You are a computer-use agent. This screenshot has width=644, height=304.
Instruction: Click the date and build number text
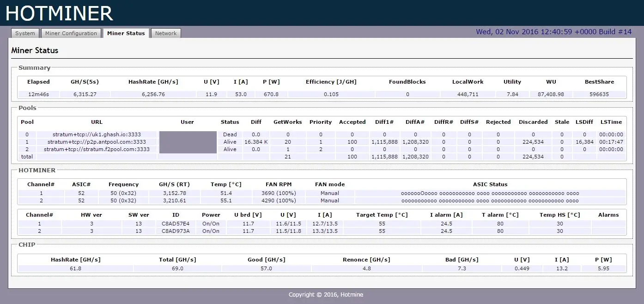[553, 32]
